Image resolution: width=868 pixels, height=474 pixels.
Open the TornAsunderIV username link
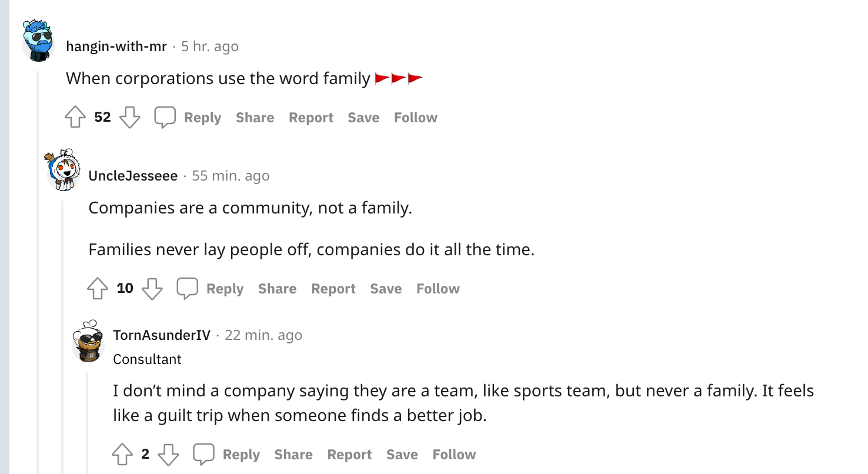point(162,335)
